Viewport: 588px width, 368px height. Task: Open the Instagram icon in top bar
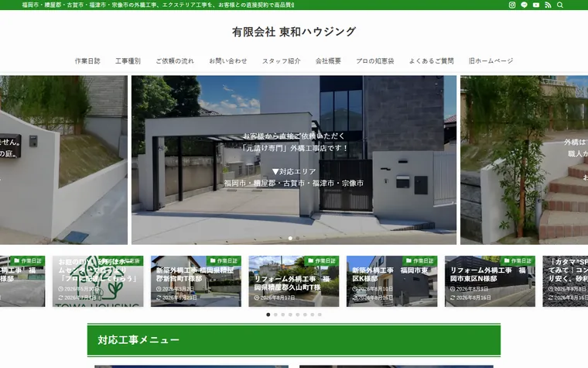coord(512,5)
